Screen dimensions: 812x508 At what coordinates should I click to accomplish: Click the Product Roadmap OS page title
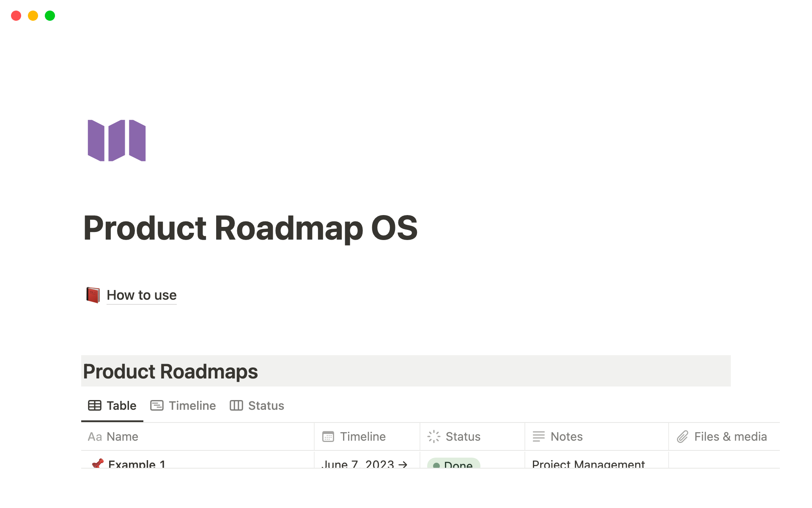[250, 228]
